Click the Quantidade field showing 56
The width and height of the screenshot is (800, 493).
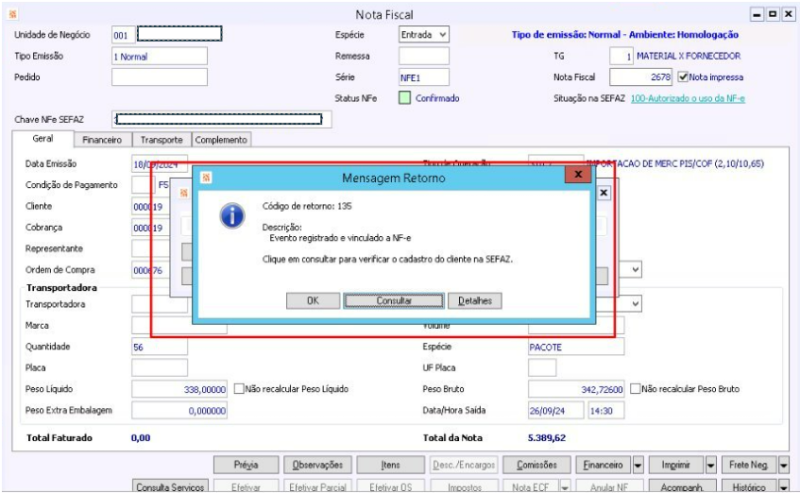click(159, 347)
